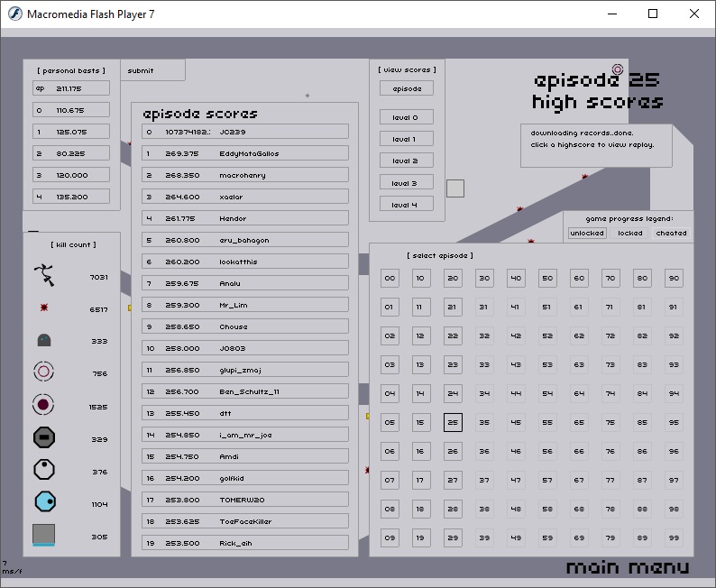Click the black octagon icon with white dot
The image size is (716, 588).
pyautogui.click(x=44, y=470)
